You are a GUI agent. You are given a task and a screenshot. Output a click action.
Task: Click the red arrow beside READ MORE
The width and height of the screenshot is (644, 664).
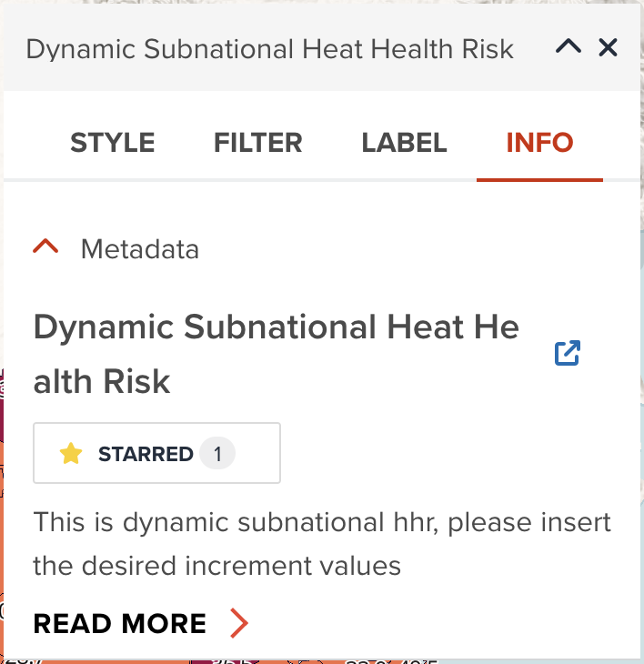click(238, 623)
